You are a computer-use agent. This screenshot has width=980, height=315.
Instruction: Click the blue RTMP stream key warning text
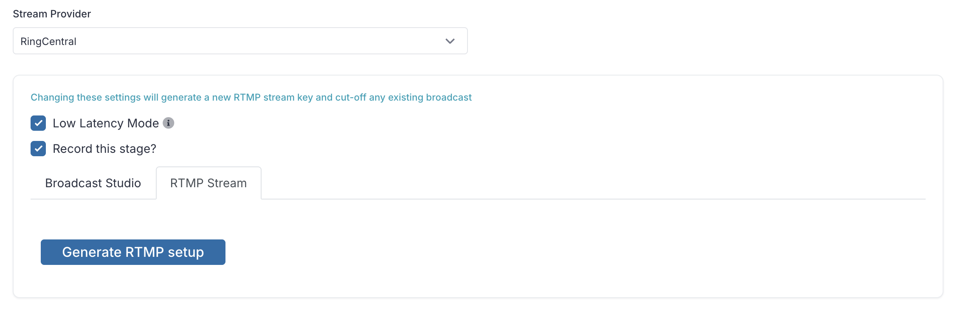click(x=251, y=97)
